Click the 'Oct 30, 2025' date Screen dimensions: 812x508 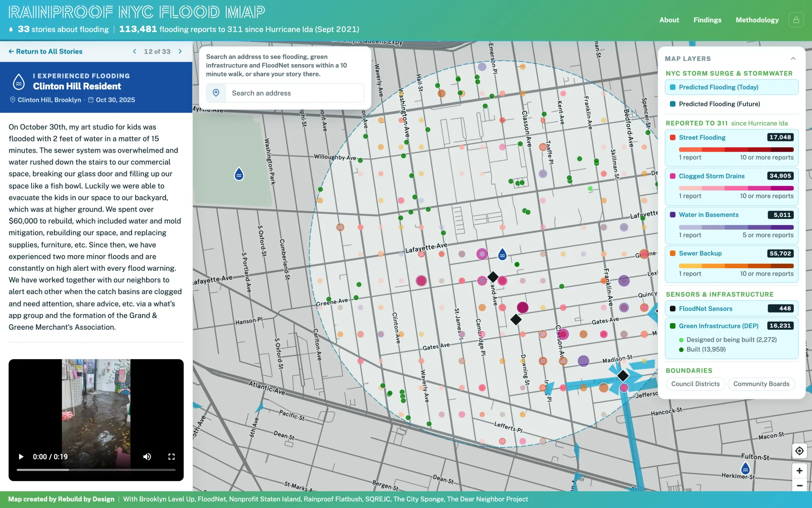[115, 100]
